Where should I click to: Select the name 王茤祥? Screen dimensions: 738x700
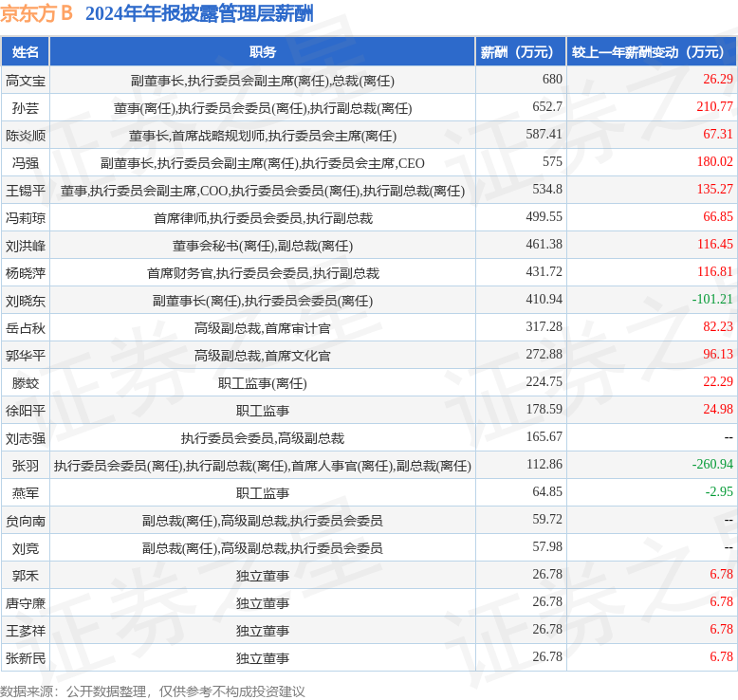pyautogui.click(x=26, y=631)
